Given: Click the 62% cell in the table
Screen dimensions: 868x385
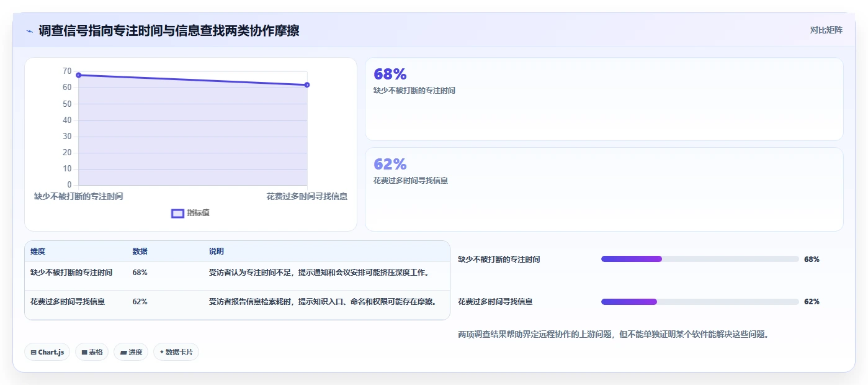Looking at the screenshot, I should pyautogui.click(x=140, y=302).
